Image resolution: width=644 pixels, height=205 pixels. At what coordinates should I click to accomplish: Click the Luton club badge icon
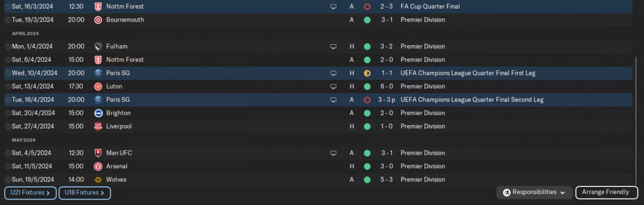tap(98, 86)
